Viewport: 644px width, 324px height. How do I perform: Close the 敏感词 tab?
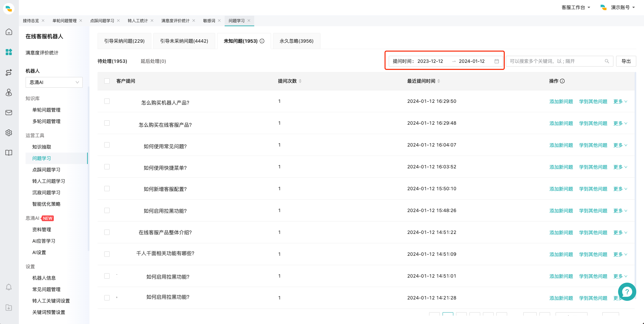219,21
